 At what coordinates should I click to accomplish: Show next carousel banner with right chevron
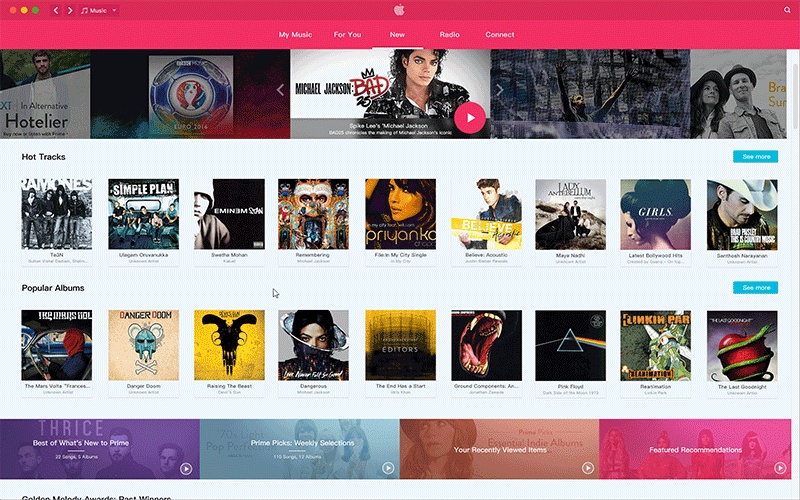[x=500, y=90]
